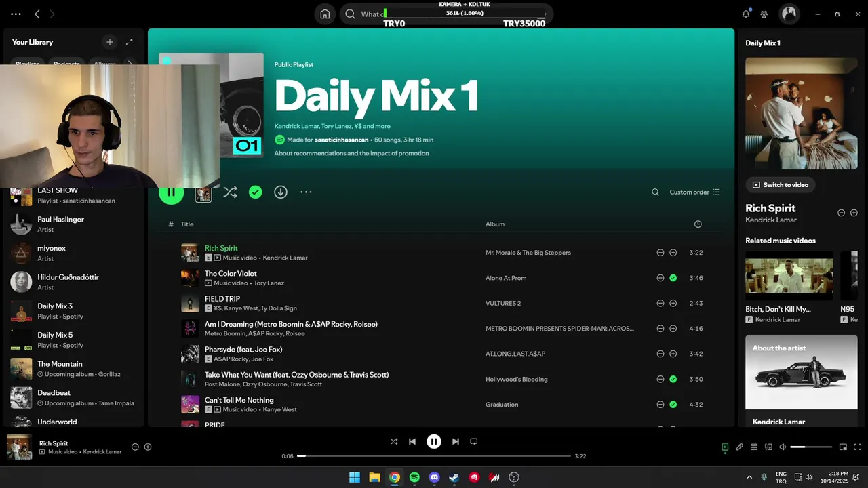Expand Your Library with the arrows icon

130,42
